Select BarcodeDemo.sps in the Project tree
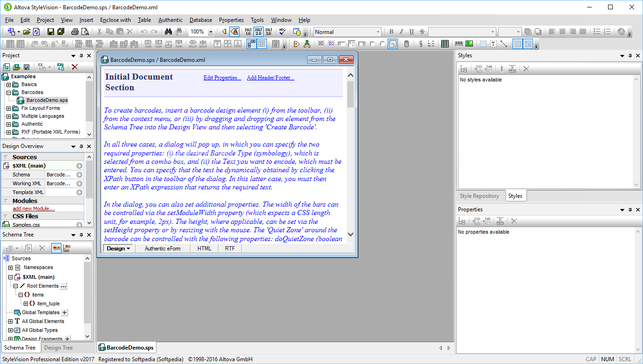The width and height of the screenshot is (643, 364). (47, 100)
